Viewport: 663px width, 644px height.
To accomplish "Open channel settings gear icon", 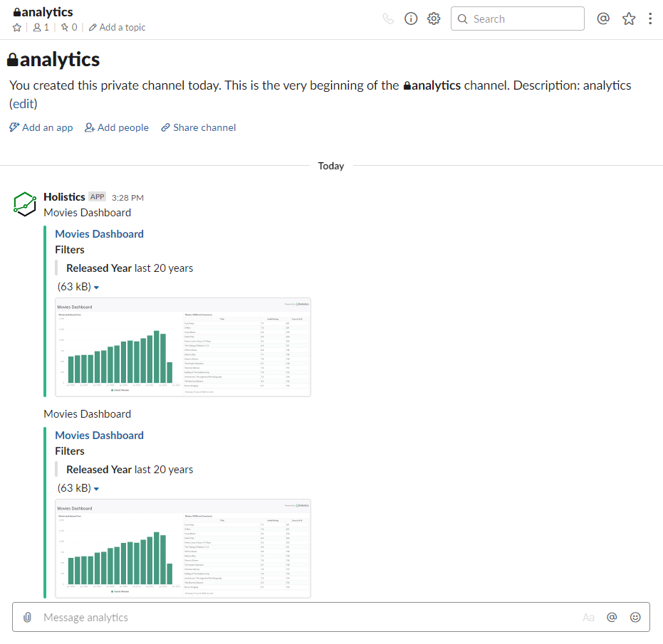I will click(434, 19).
